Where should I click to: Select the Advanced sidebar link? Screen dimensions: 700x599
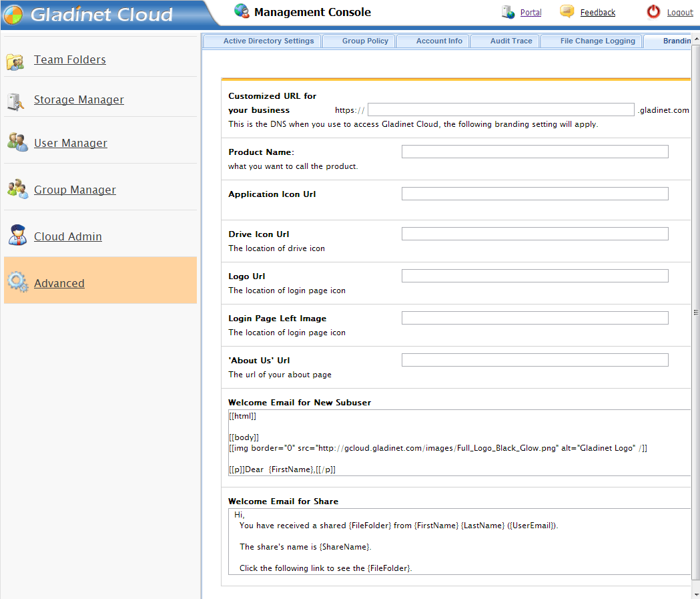(x=59, y=283)
